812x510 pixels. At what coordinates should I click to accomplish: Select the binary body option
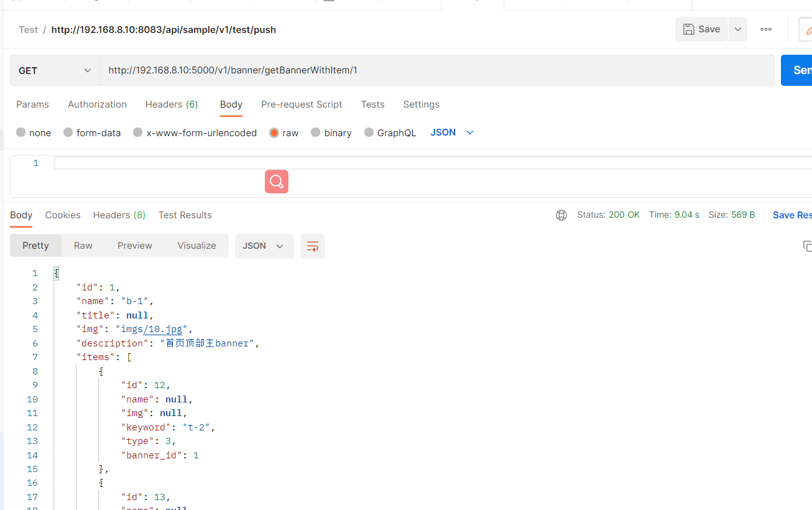tap(331, 132)
